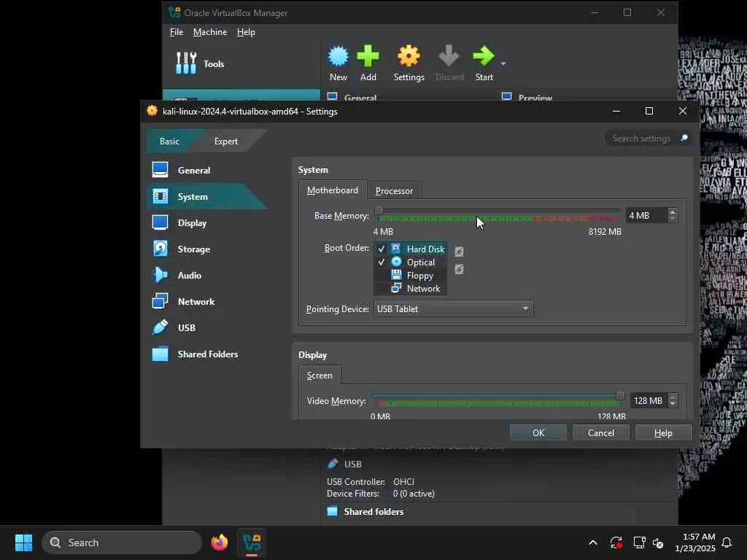Viewport: 747px width, 560px height.
Task: Click the muted volume tray icon
Action: pos(658,542)
